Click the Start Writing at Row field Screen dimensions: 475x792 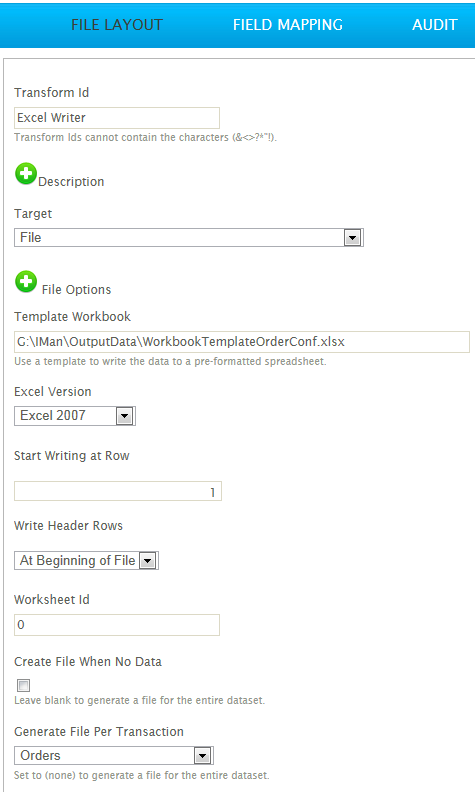(x=118, y=491)
